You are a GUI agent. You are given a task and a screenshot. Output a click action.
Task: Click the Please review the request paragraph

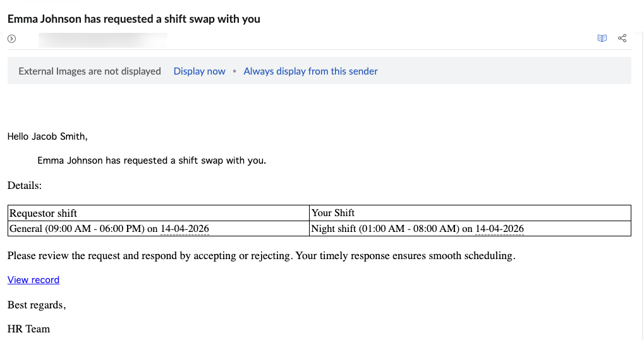coord(262,256)
